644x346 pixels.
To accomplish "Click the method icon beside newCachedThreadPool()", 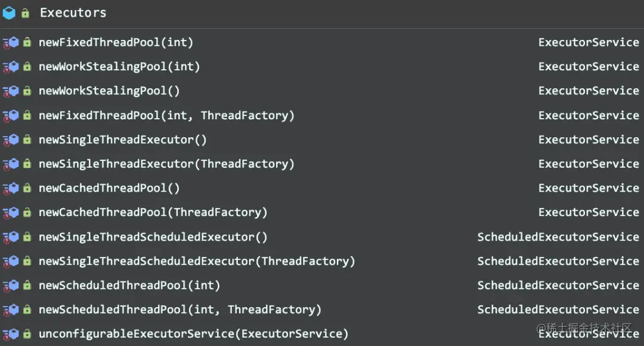I will click(x=11, y=188).
